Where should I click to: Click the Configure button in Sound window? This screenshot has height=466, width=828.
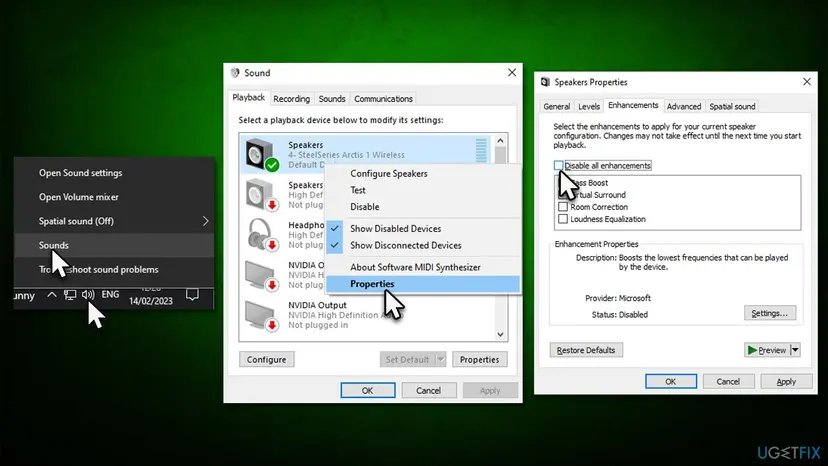click(x=267, y=359)
